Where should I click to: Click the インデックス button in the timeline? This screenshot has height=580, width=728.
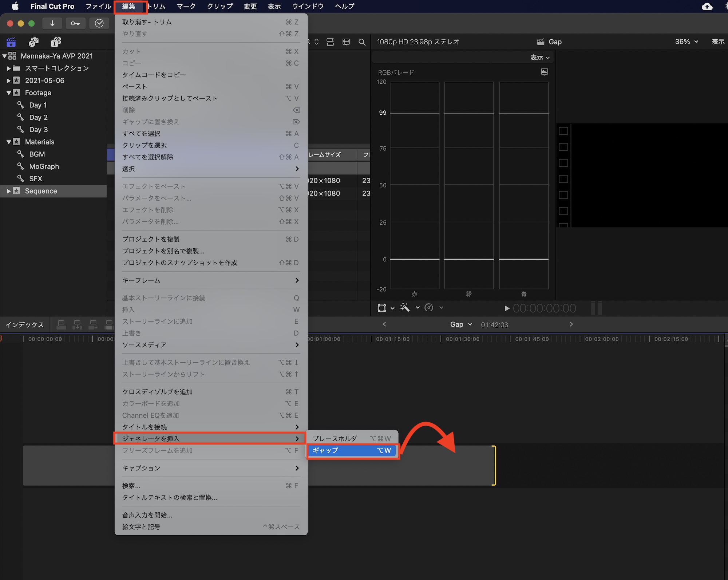pyautogui.click(x=25, y=324)
